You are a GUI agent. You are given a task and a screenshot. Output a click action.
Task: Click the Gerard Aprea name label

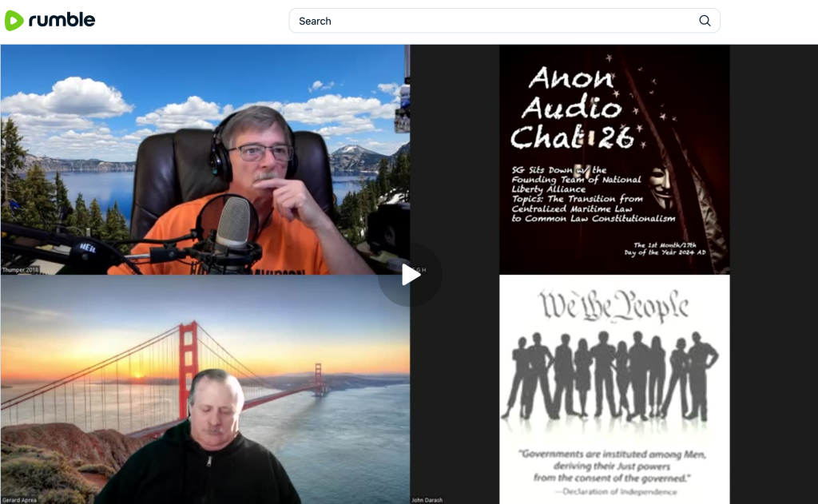tap(19, 500)
